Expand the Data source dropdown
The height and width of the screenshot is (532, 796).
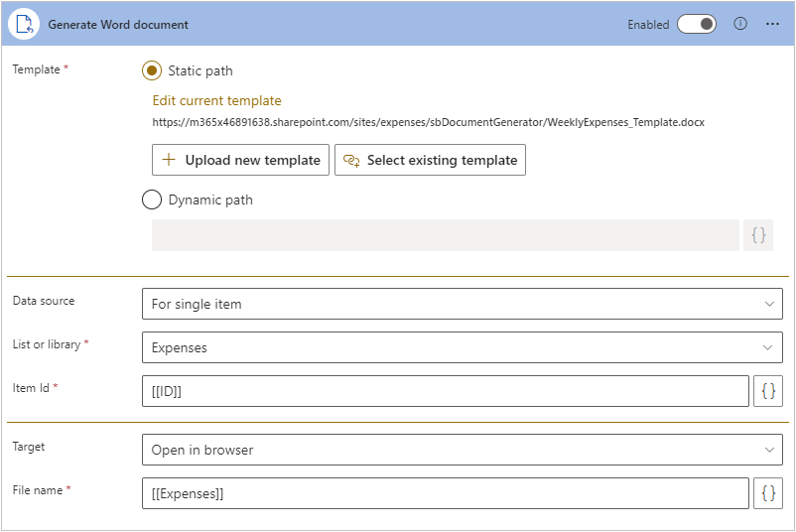[x=462, y=304]
